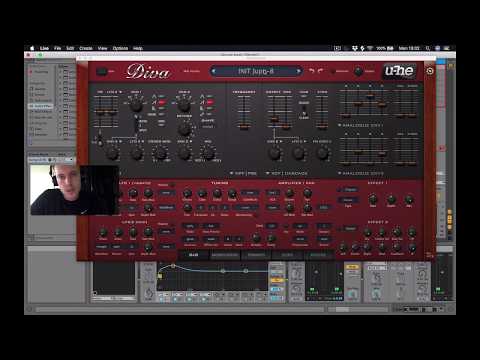The width and height of the screenshot is (480, 360).
Task: Click the VCO 1 range knob
Action: tap(135, 105)
